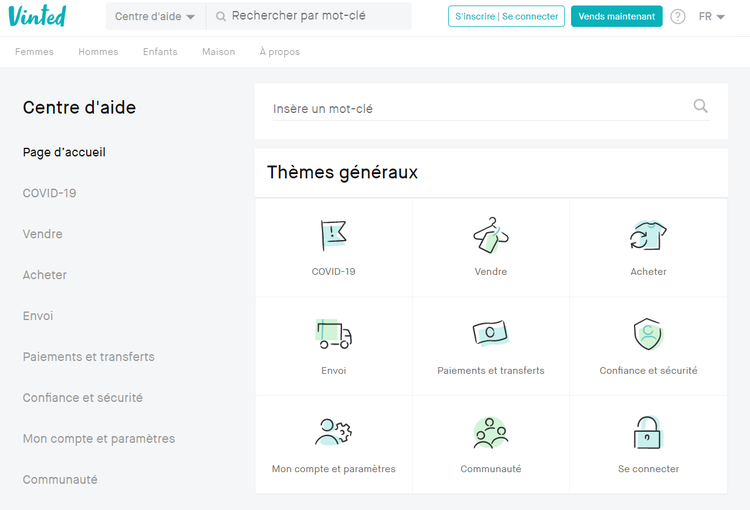The width and height of the screenshot is (750, 510).
Task: Click the Confiance et sécurité shield icon
Action: coord(648,334)
